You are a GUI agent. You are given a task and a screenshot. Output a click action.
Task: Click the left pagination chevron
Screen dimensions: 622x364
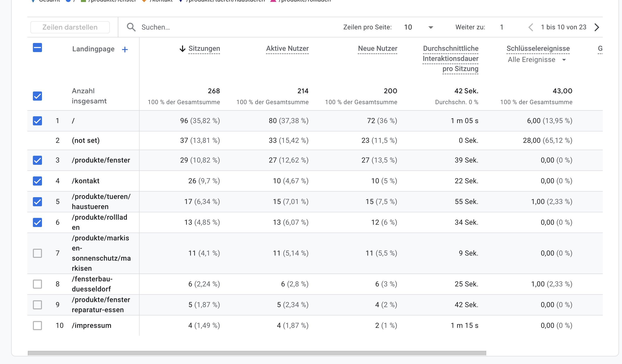[530, 27]
